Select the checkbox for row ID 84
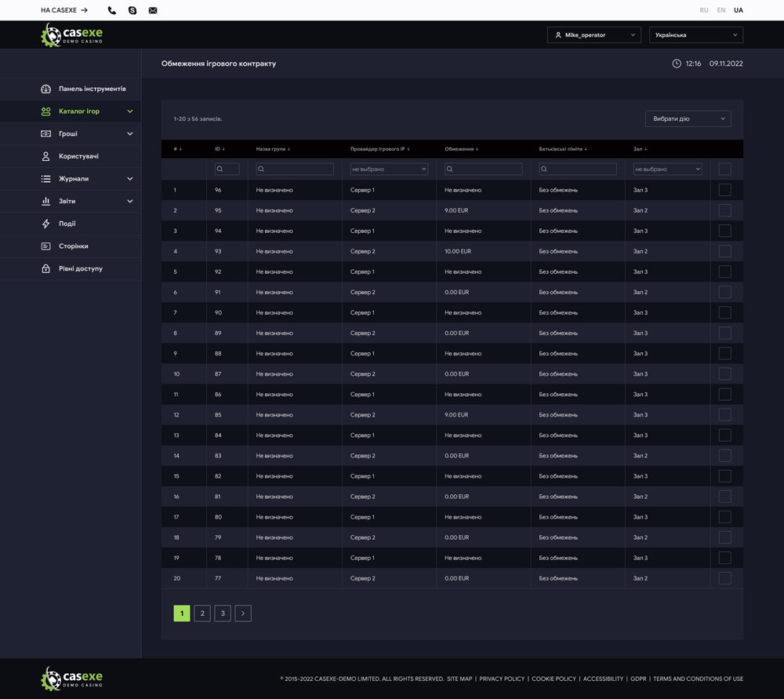The image size is (784, 699). coord(725,435)
